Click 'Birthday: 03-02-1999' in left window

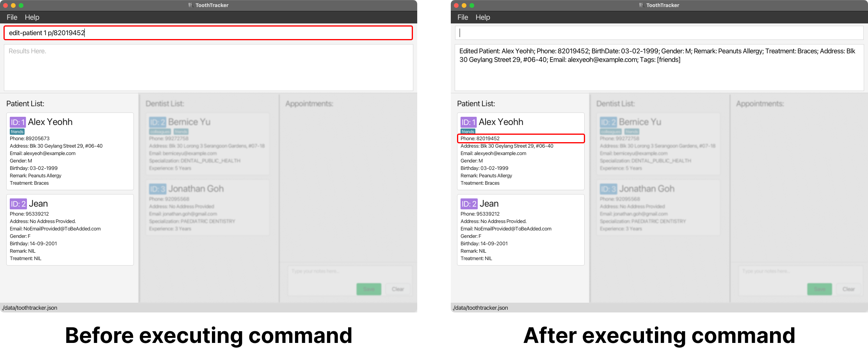pos(34,168)
